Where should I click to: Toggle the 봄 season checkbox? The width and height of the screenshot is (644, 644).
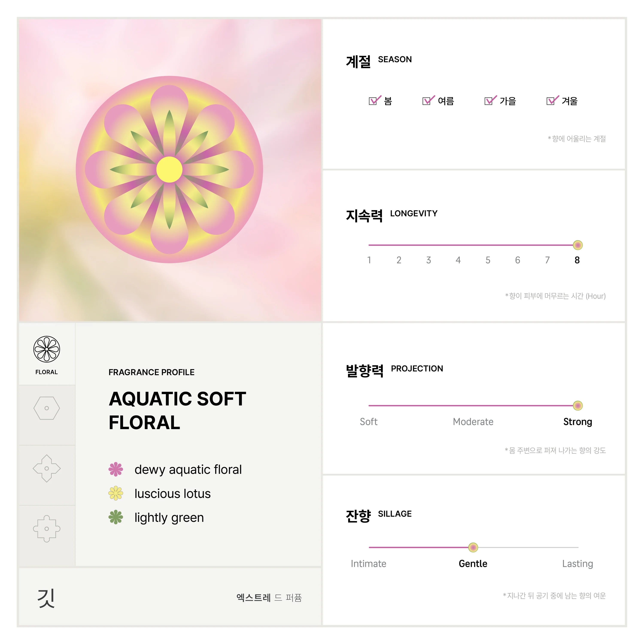coord(373,101)
